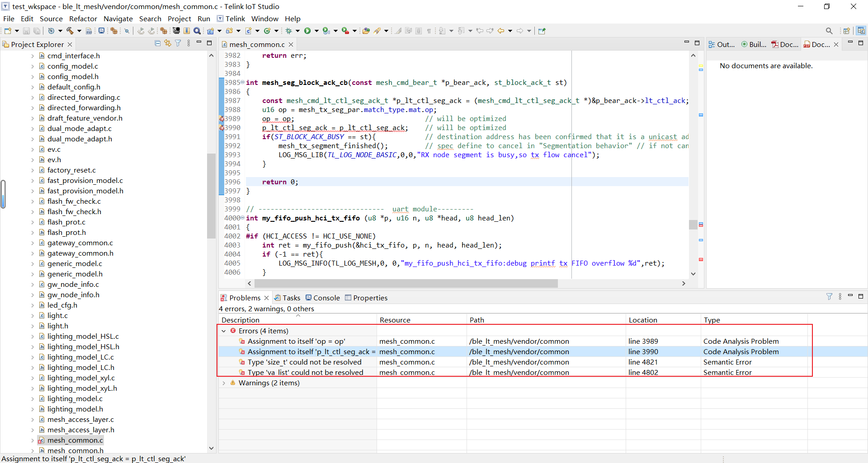Switch to the Outline tab
Image resolution: width=868 pixels, height=463 pixels.
pos(722,44)
